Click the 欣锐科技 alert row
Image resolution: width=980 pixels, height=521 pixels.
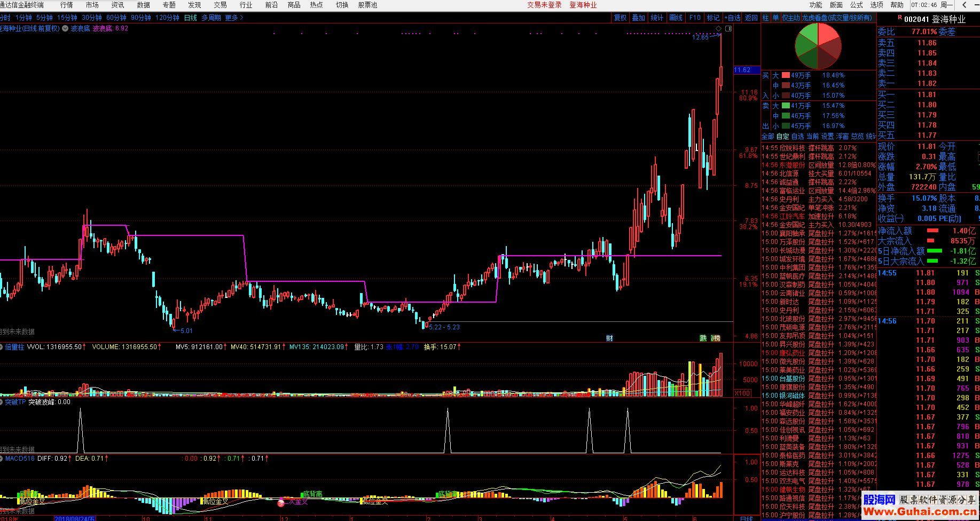818,148
